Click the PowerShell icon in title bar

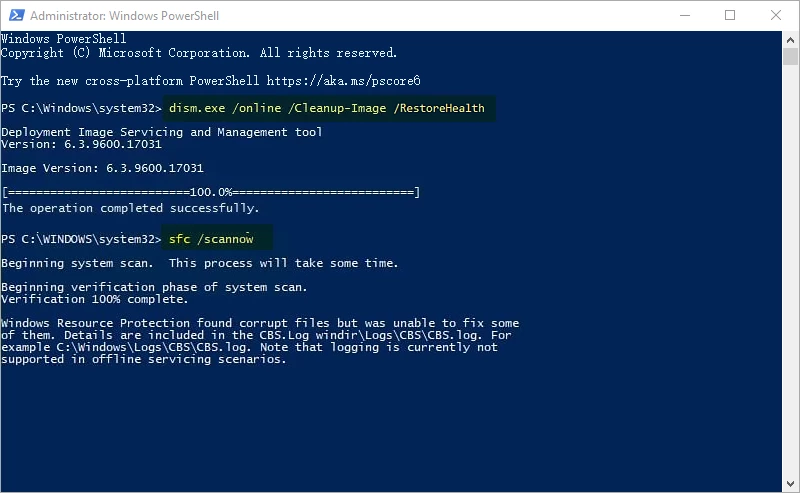[x=16, y=15]
